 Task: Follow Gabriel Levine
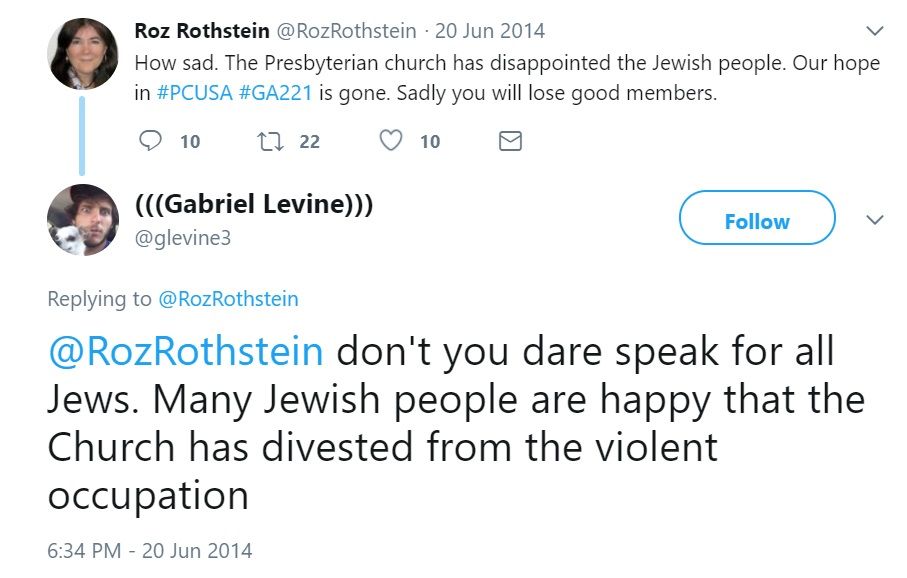click(x=756, y=221)
